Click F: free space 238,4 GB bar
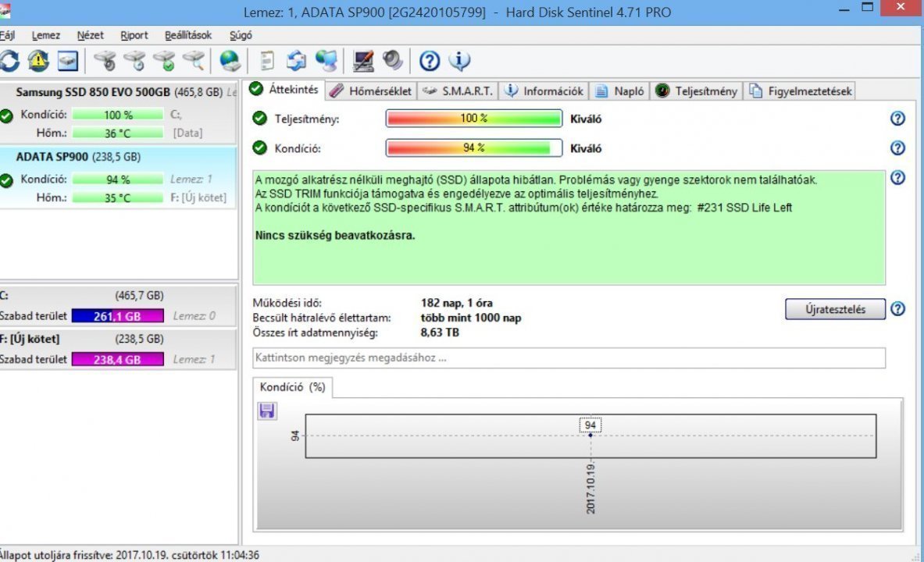 coord(118,359)
